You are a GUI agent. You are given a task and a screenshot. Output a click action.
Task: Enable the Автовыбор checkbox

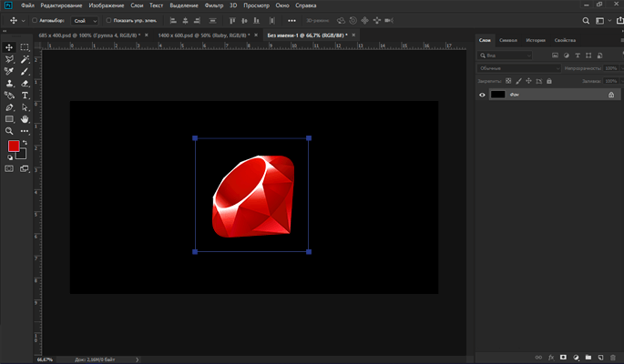pyautogui.click(x=35, y=20)
